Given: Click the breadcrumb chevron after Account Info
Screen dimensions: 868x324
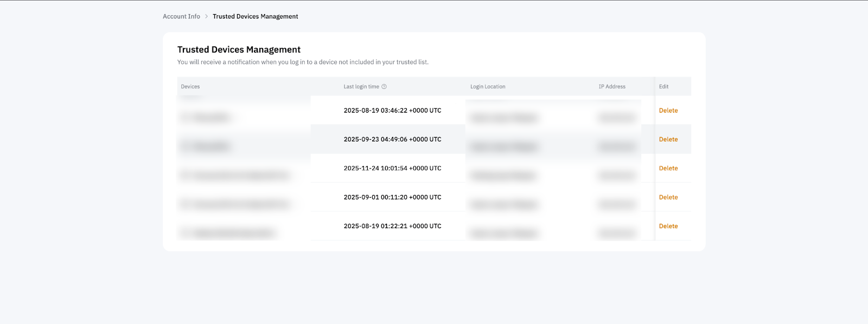Looking at the screenshot, I should 207,17.
